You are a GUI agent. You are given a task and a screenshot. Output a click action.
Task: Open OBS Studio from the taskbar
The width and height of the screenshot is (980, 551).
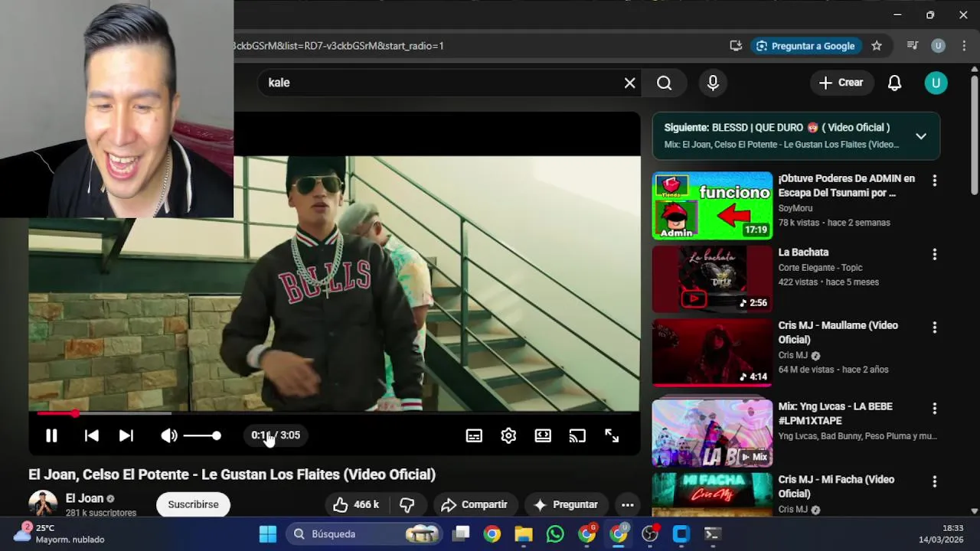650,534
